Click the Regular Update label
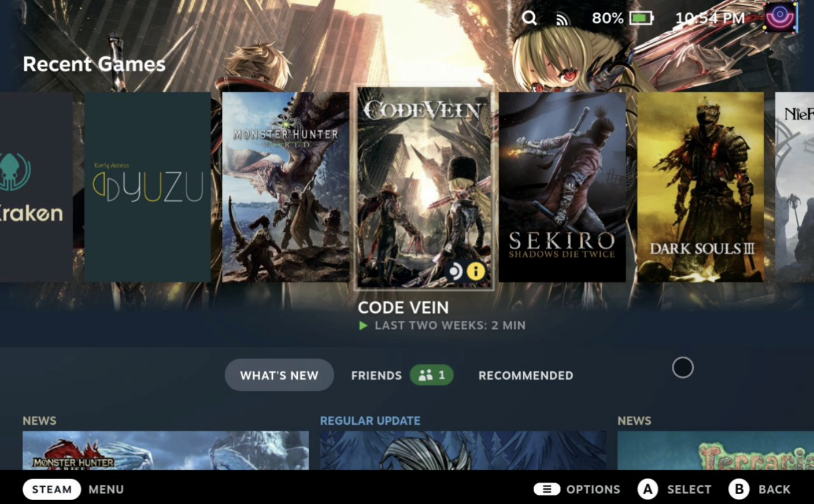Image resolution: width=814 pixels, height=504 pixels. (370, 421)
